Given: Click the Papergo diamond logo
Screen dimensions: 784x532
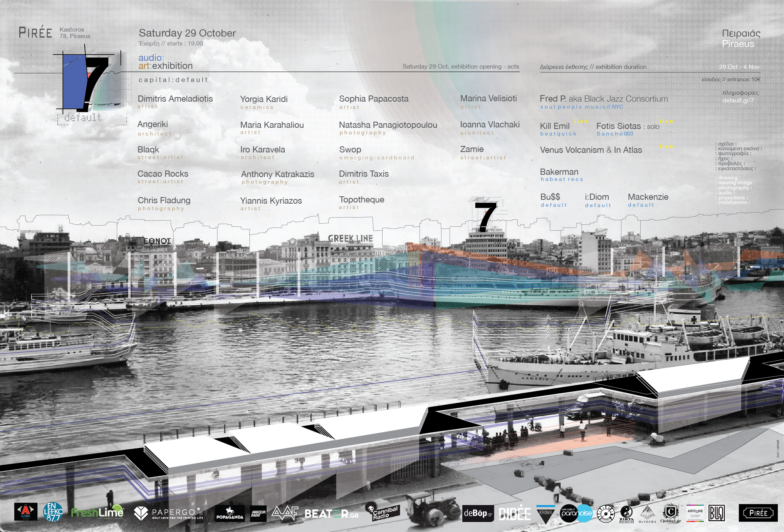Looking at the screenshot, I should 141,513.
